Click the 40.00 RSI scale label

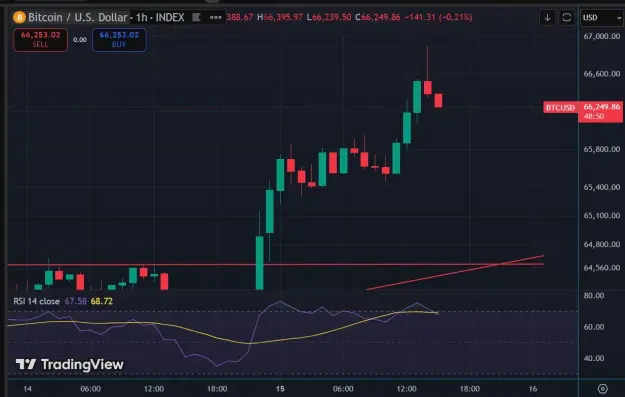tap(594, 359)
